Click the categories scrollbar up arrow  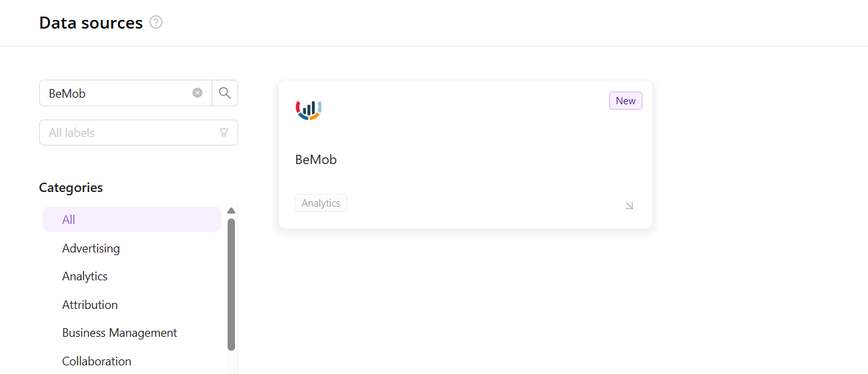(x=231, y=211)
